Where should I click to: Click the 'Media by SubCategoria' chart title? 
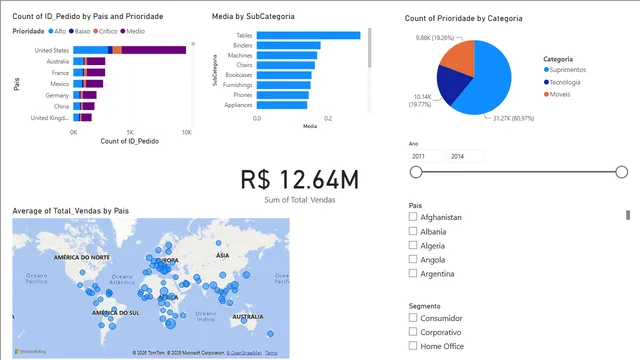[x=253, y=16]
